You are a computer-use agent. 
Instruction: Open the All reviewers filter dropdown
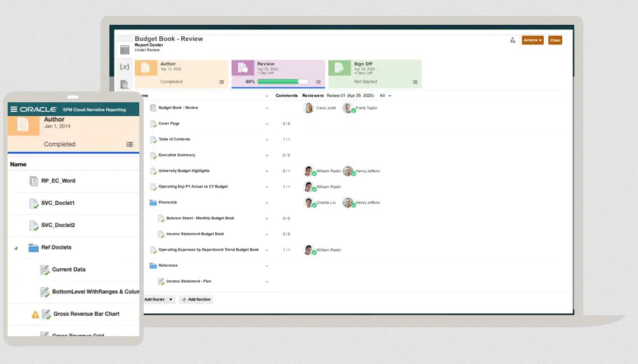pos(385,96)
